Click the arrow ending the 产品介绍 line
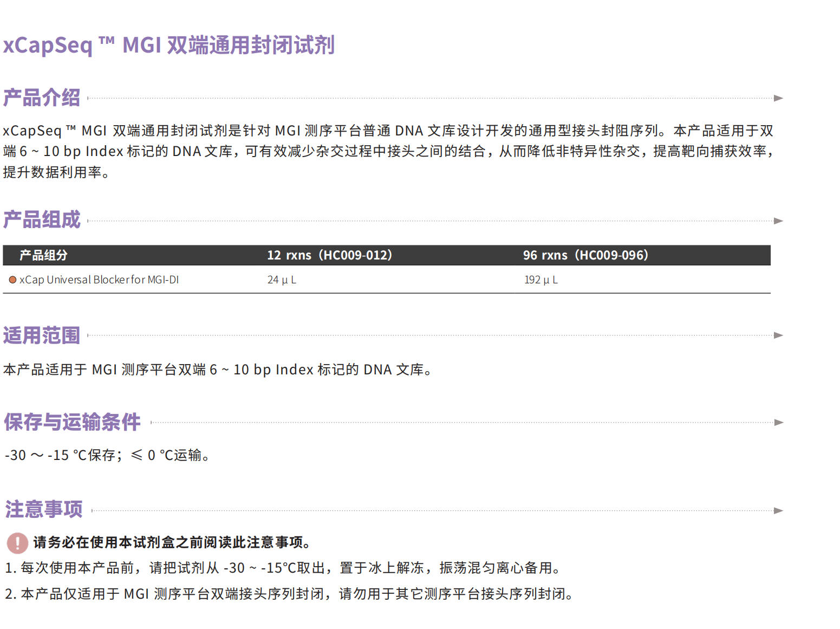The image size is (840, 629). pos(778,98)
